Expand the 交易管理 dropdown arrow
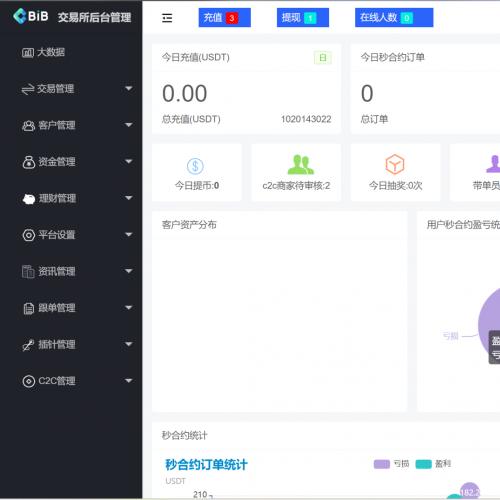 pyautogui.click(x=129, y=88)
